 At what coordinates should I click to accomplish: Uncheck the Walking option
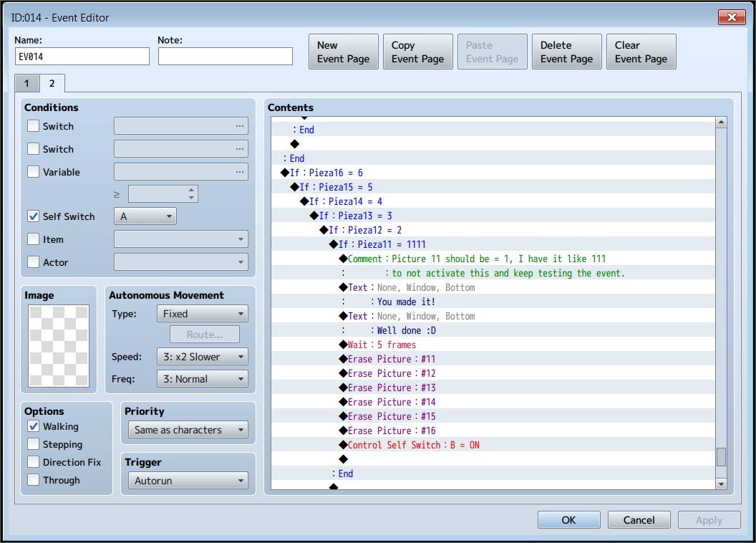pos(33,426)
